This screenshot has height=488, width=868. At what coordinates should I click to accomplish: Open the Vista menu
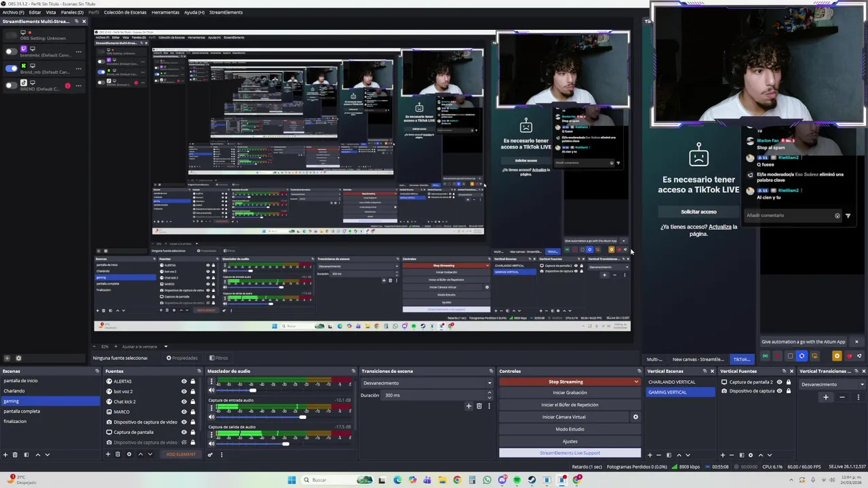click(x=51, y=12)
